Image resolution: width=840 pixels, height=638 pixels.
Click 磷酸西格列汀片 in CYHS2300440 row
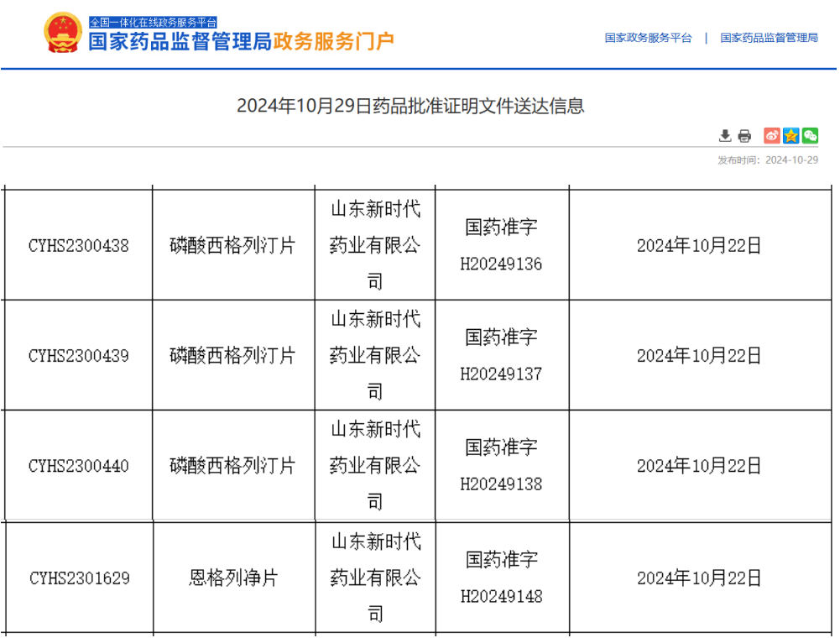(x=233, y=466)
